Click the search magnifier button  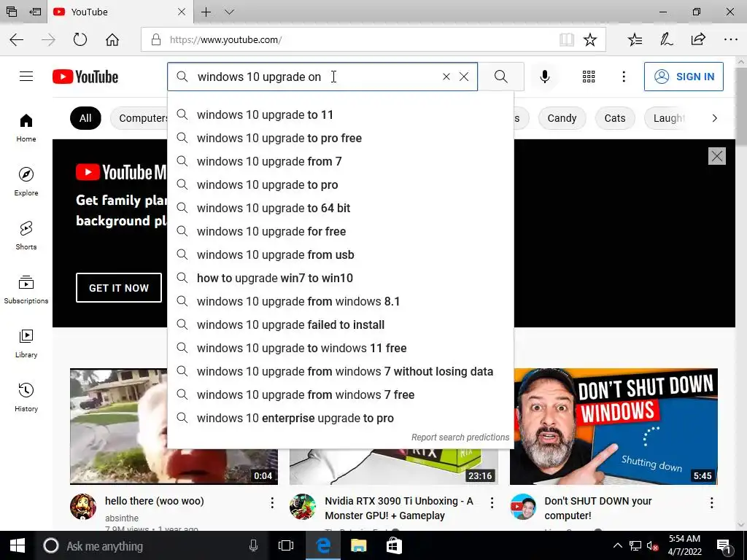click(x=500, y=76)
